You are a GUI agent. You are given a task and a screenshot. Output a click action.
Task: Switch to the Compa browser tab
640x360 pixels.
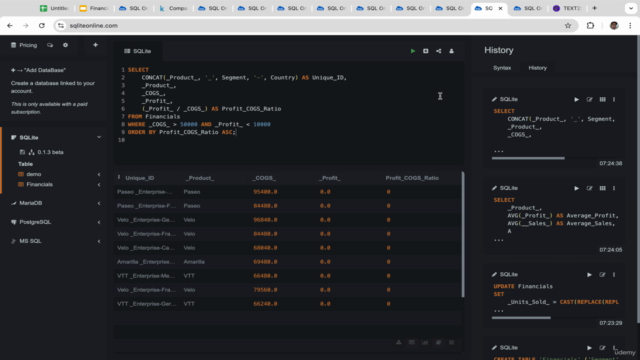[x=173, y=8]
